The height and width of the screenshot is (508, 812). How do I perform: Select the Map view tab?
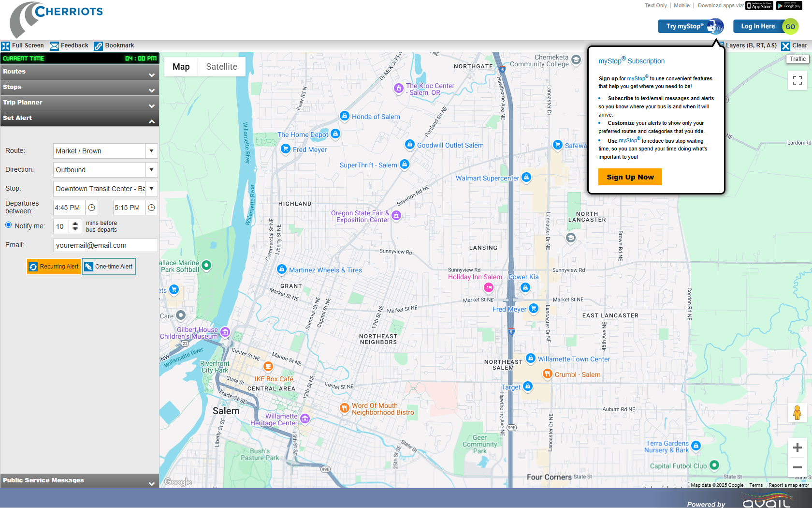click(x=181, y=67)
